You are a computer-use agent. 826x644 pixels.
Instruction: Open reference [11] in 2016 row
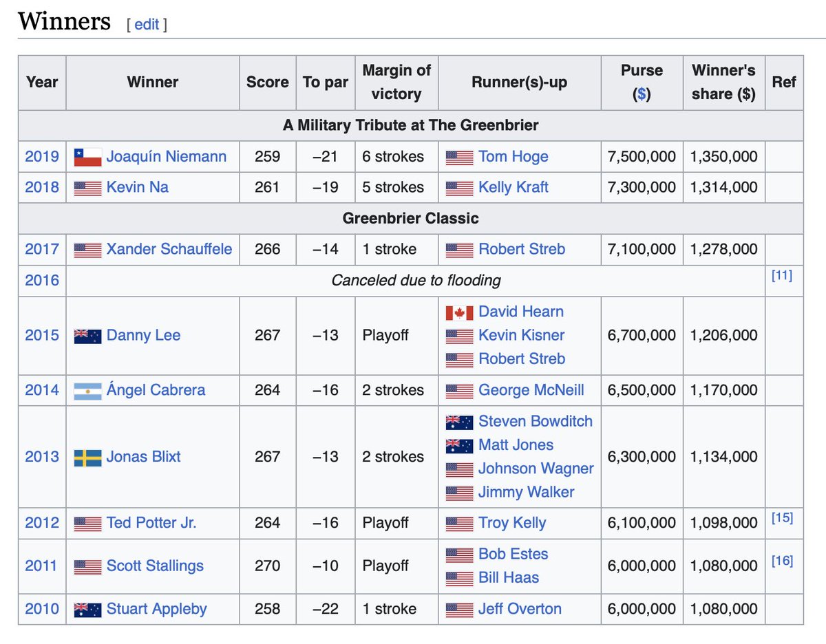click(x=782, y=276)
